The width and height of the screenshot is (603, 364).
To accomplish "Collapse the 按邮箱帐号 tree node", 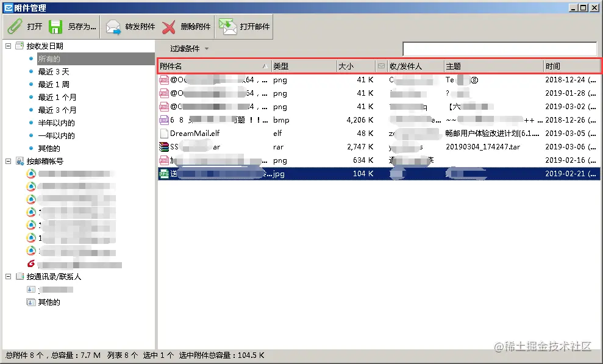I will [8, 161].
